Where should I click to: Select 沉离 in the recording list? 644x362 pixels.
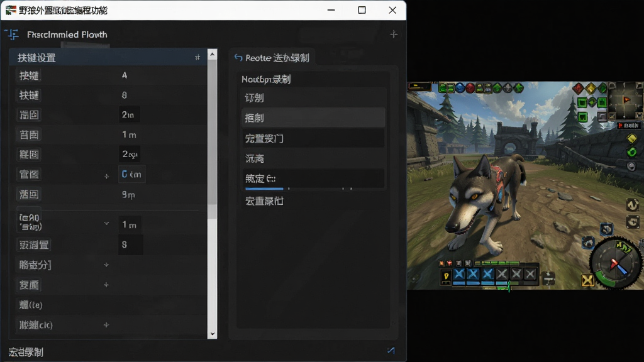[x=313, y=158]
